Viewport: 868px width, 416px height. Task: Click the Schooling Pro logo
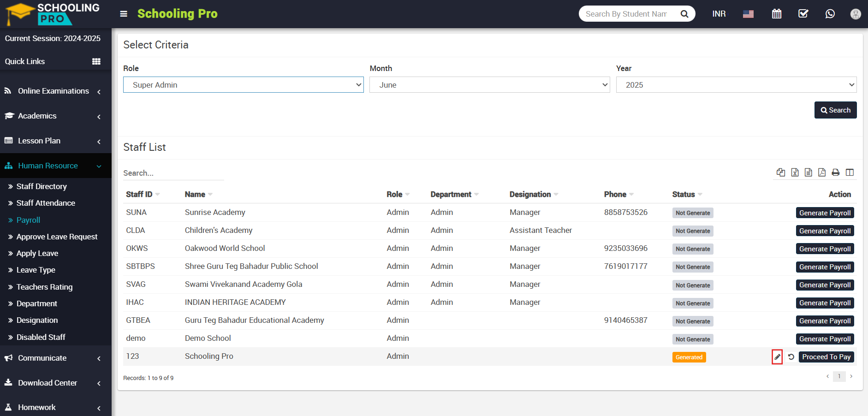53,14
